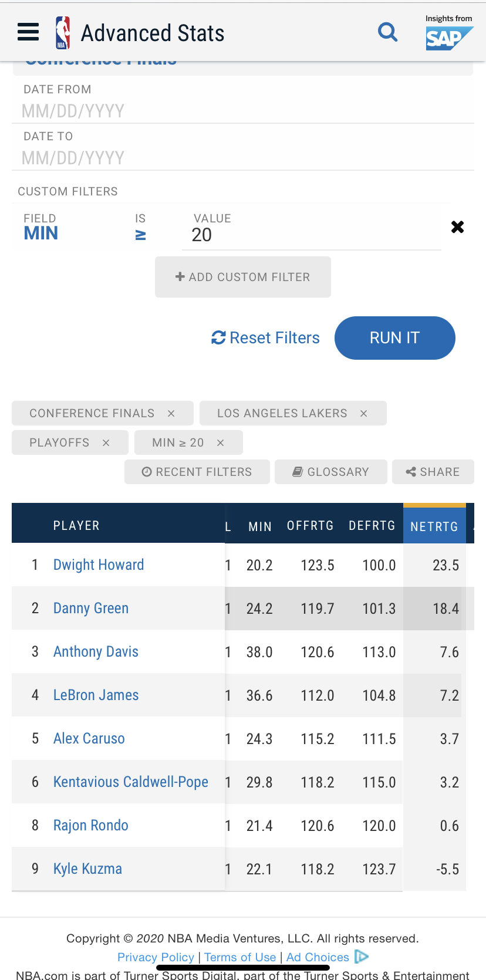The image size is (486, 980).
Task: Remove the Los Angeles Lakers filter chip
Action: [364, 414]
